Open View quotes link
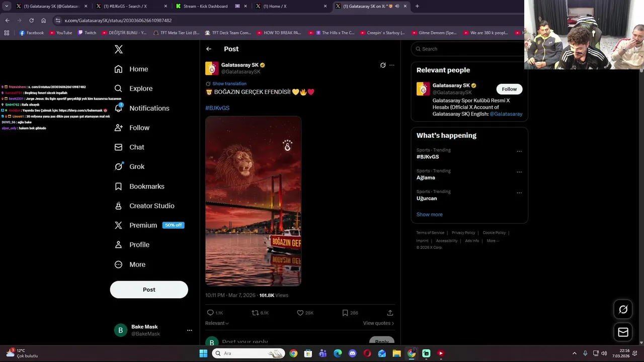This screenshot has height=362, width=644. click(378, 323)
